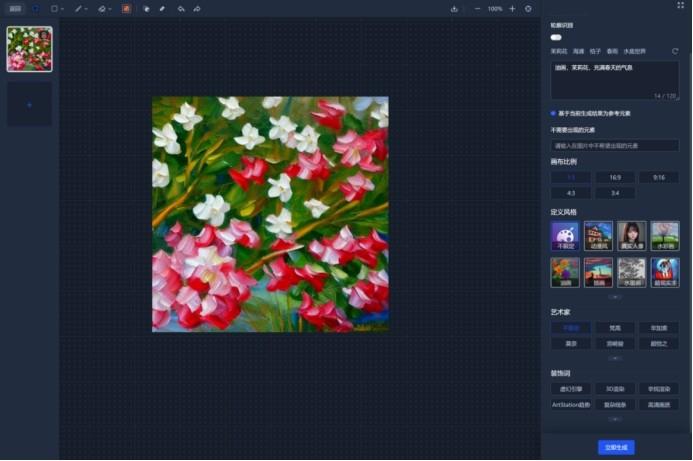Expand the pen tool dropdown
The width and height of the screenshot is (693, 461).
(x=86, y=8)
